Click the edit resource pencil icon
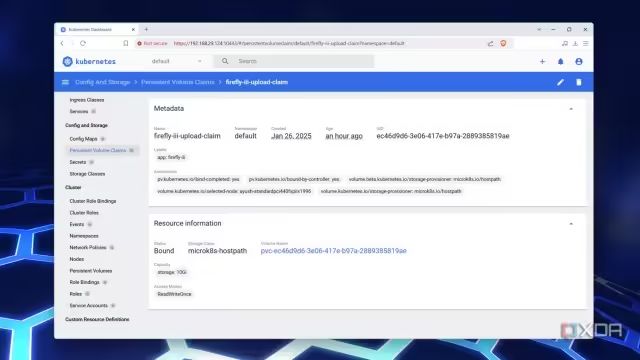Screen dimensions: 640x360 coord(560,82)
